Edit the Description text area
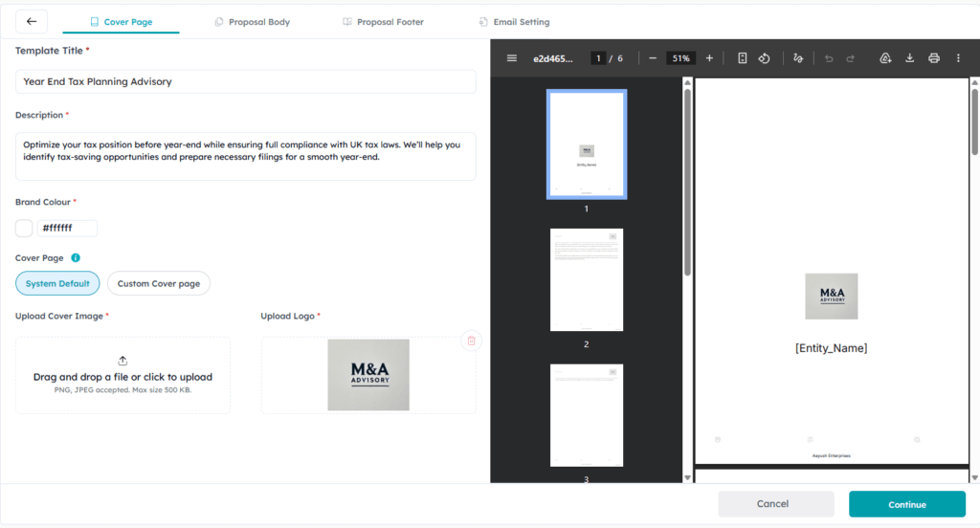 coord(246,156)
